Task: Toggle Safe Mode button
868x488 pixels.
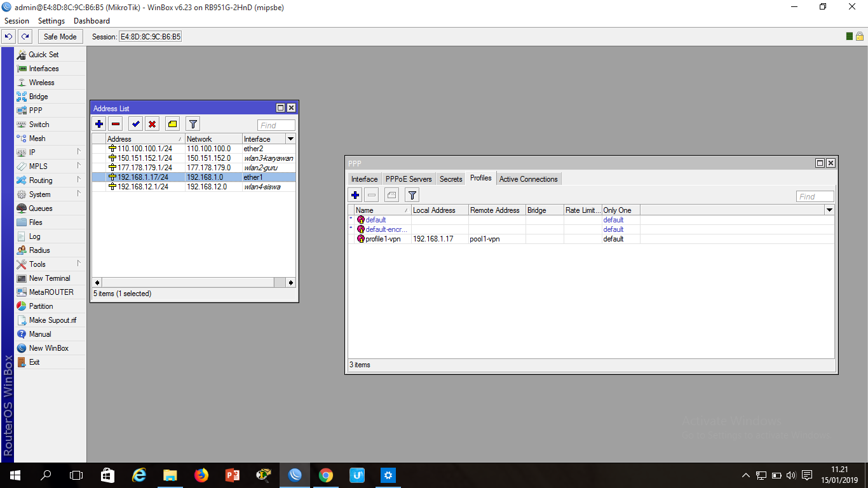Action: [x=60, y=37]
